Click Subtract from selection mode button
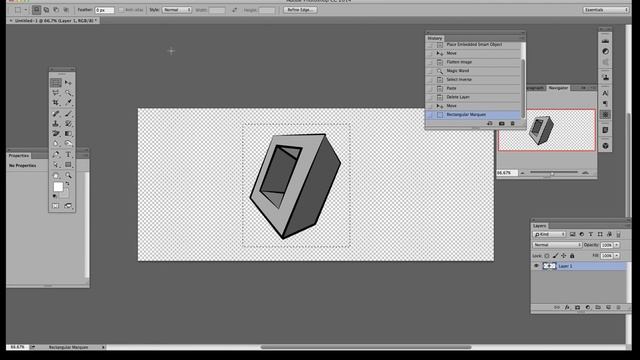The height and width of the screenshot is (360, 640). [56, 10]
